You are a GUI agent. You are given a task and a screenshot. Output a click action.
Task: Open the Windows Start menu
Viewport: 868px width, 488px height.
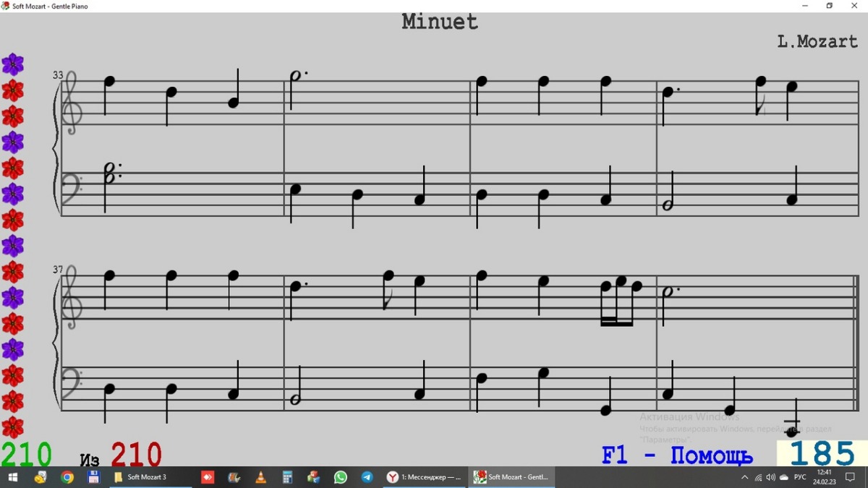12,477
